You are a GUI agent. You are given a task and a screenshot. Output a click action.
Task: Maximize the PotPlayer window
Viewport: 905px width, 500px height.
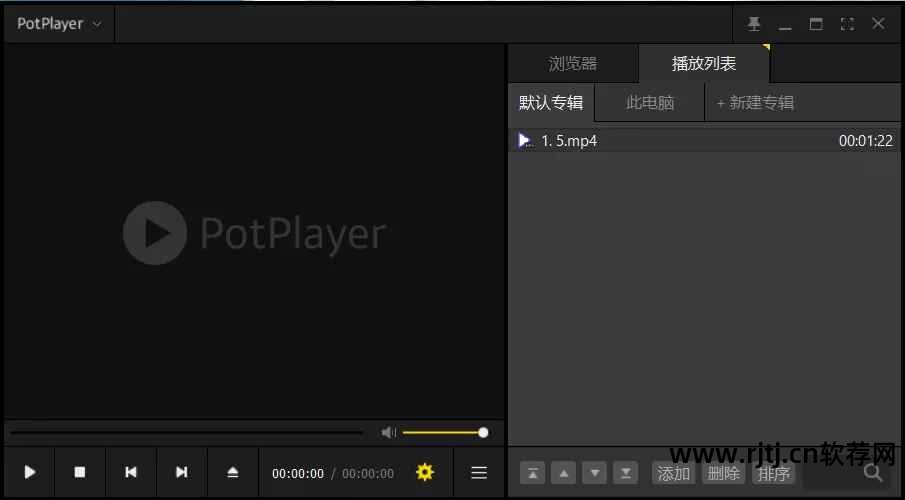tap(816, 24)
